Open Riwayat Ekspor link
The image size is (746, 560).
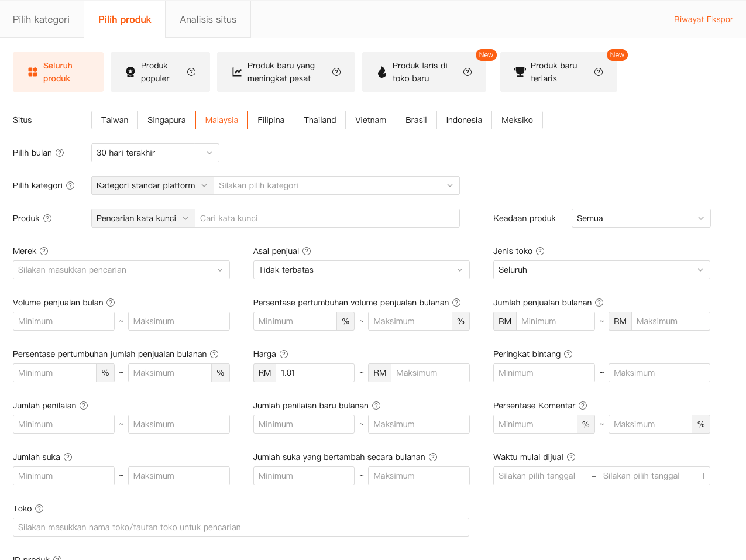click(703, 19)
